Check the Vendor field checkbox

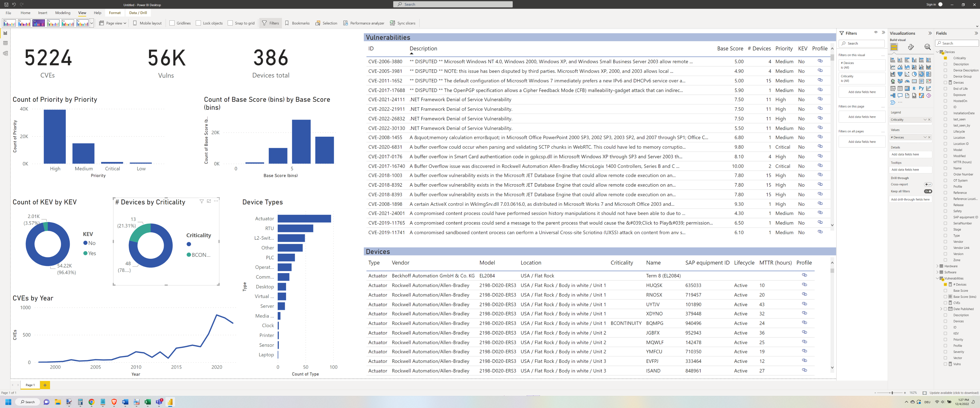point(945,242)
